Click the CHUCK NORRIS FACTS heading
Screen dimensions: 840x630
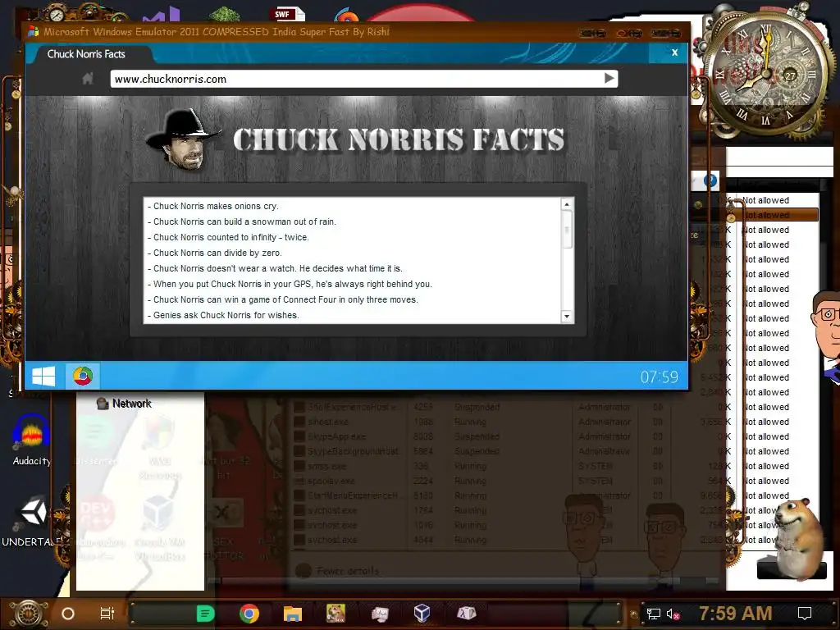tap(399, 139)
